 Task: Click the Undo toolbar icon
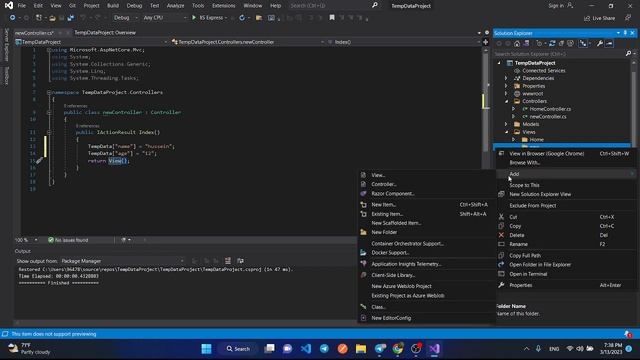point(83,18)
